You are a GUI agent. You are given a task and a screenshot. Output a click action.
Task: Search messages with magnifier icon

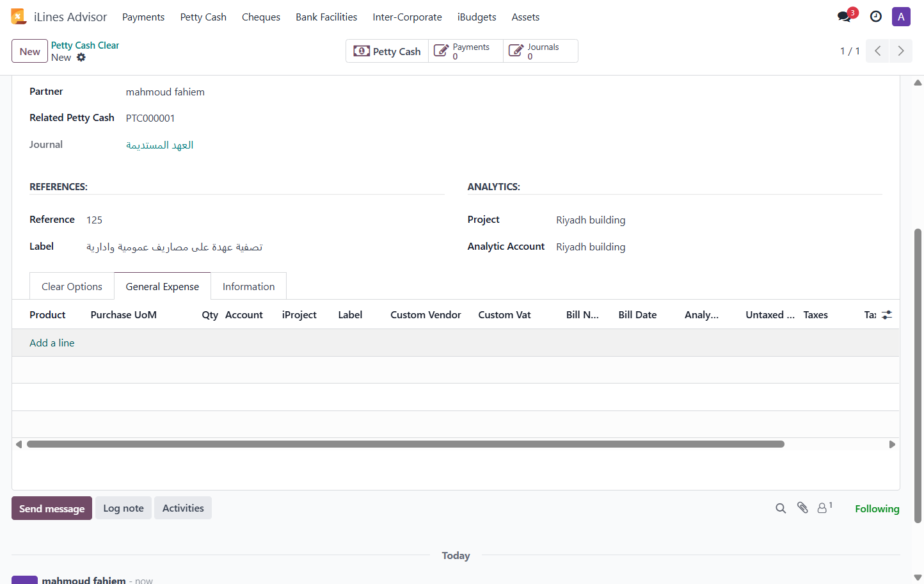(781, 508)
